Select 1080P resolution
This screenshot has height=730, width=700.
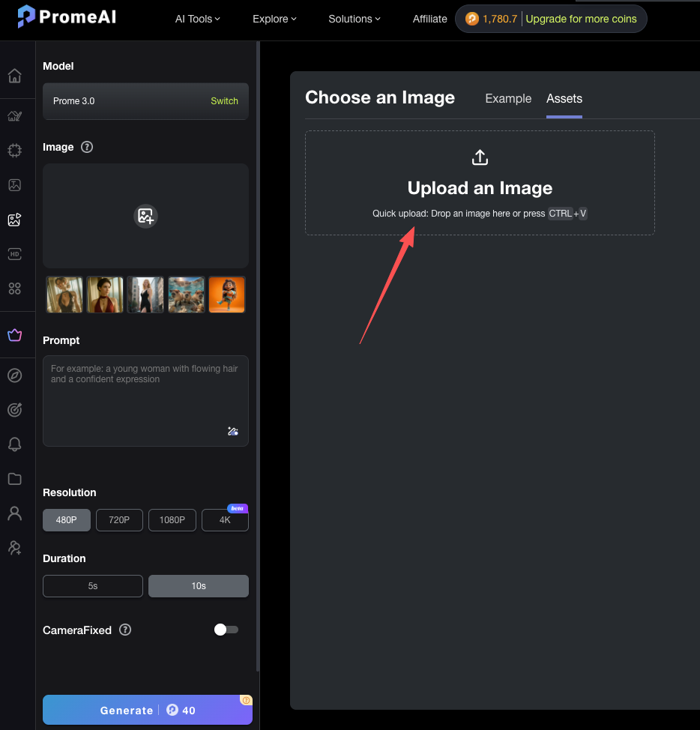(x=172, y=520)
